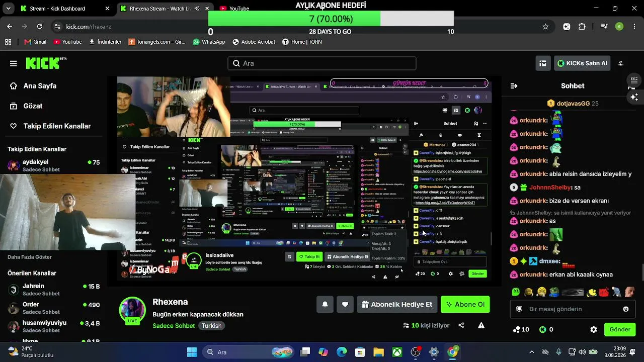Mute the Rhexena Stream tab audio

tap(197, 9)
